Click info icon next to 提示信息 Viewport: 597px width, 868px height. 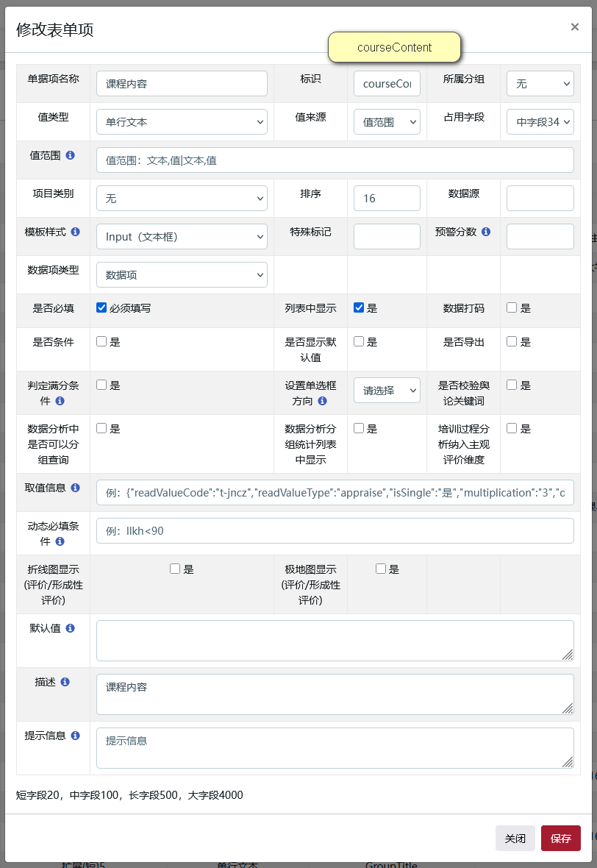click(75, 736)
